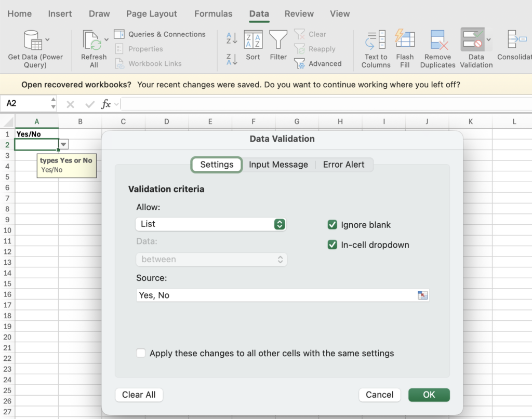Click the Clear All button
Viewport: 532px width, 419px height.
pos(139,395)
